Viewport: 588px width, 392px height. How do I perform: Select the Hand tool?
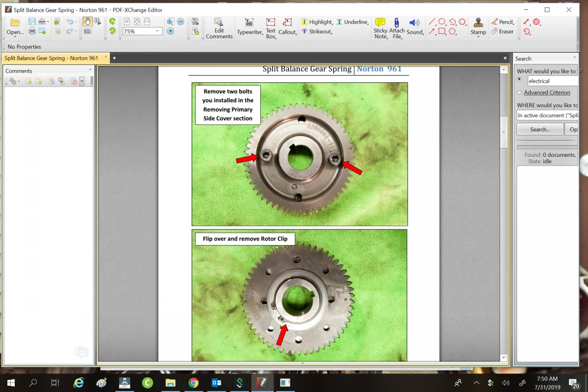click(x=87, y=22)
